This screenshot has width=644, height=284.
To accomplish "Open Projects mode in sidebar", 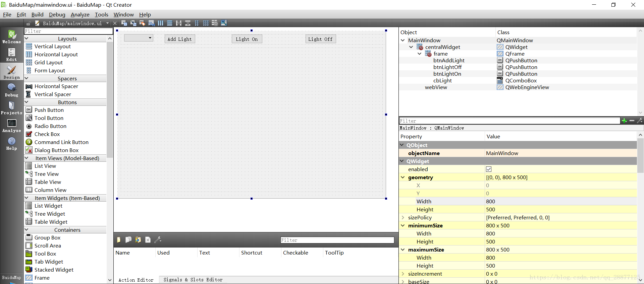I will pyautogui.click(x=12, y=108).
